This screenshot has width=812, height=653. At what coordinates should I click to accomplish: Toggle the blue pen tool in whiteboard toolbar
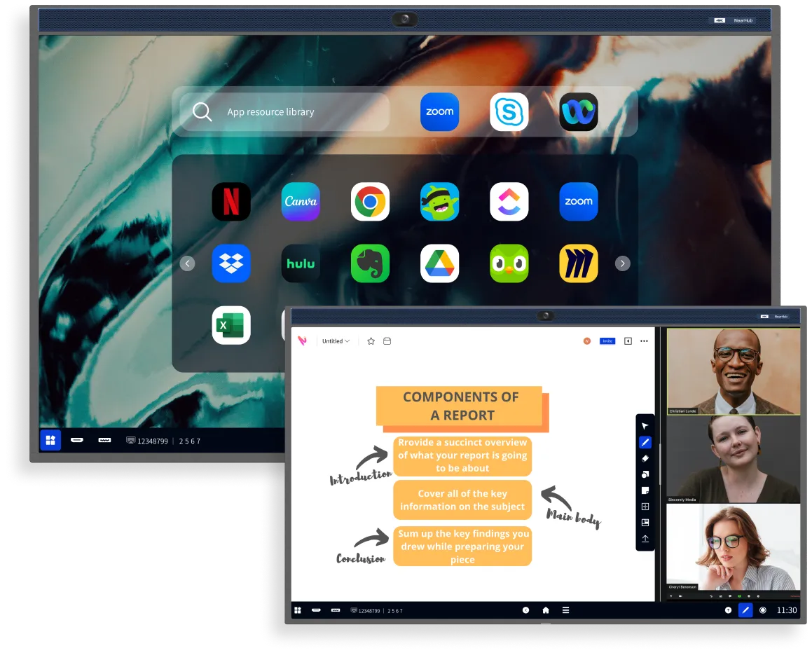point(645,442)
